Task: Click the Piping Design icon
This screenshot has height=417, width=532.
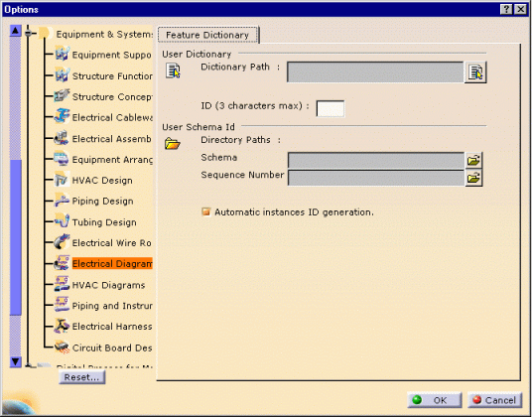Action: tap(63, 201)
